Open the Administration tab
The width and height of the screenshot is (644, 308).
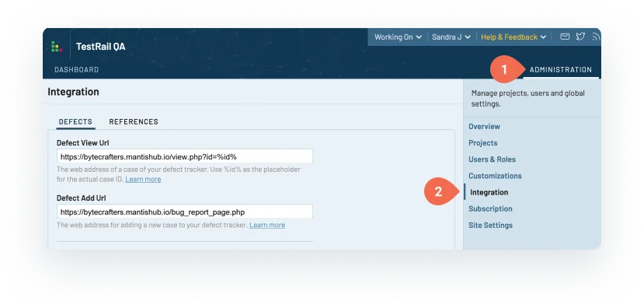(x=561, y=69)
